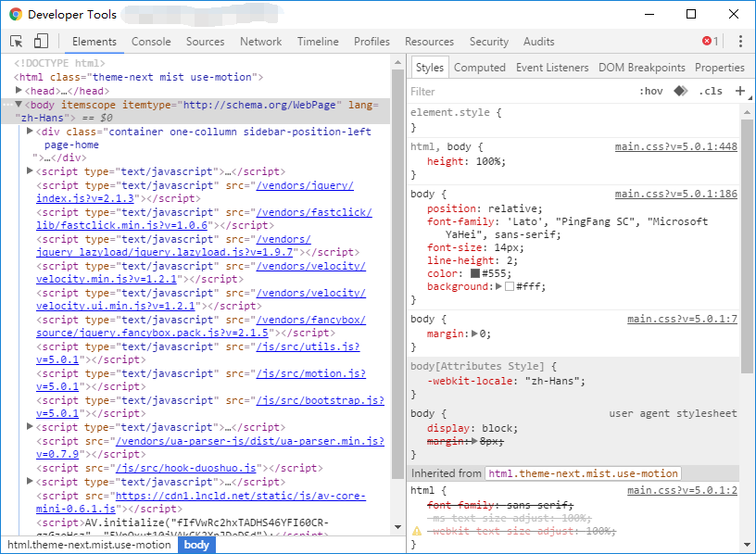The width and height of the screenshot is (756, 554).
Task: Toggle the .cls class editor
Action: click(x=711, y=91)
